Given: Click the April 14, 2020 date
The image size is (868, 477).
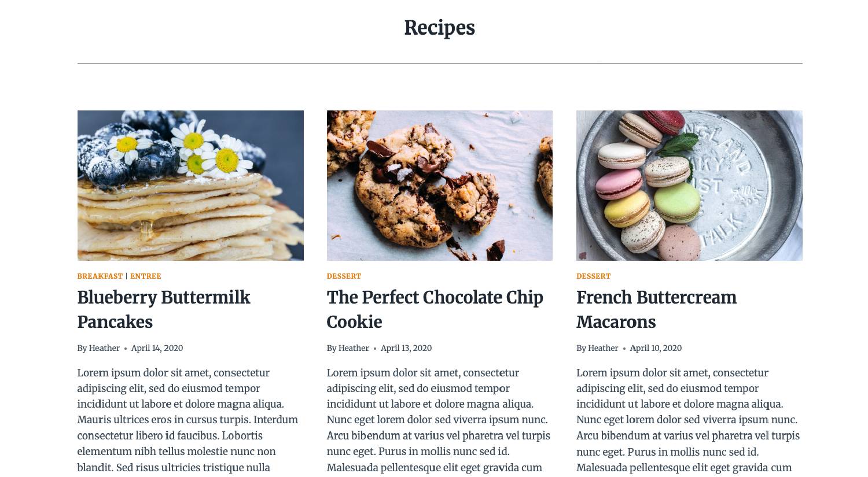Looking at the screenshot, I should (x=157, y=348).
